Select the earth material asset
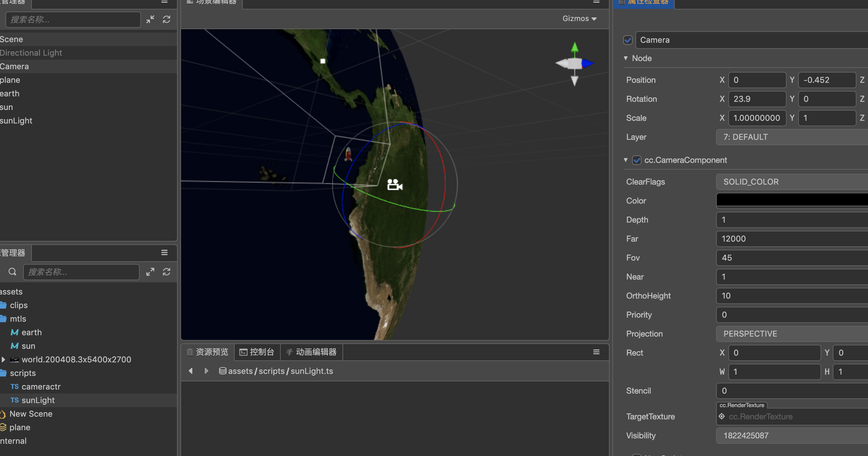This screenshot has width=868, height=456. click(x=32, y=332)
